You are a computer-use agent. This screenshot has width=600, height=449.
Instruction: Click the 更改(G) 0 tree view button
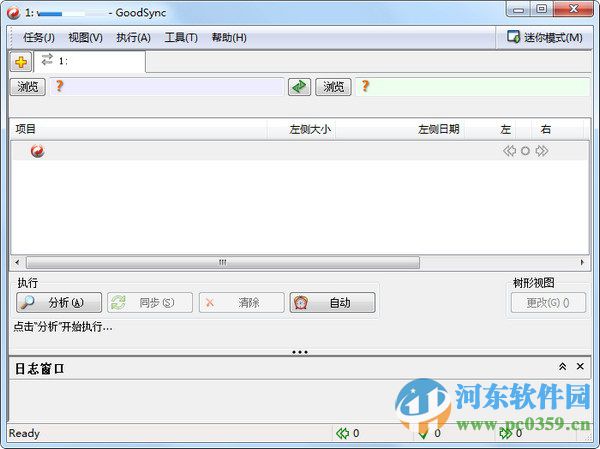click(548, 303)
